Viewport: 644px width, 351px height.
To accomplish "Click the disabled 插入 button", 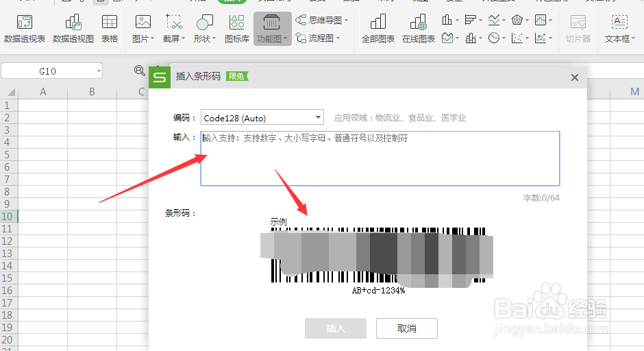I will coord(336,328).
